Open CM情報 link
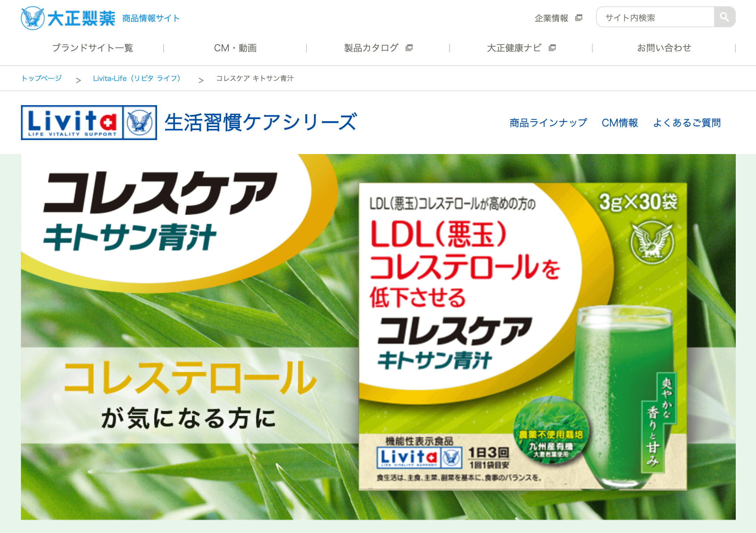 (620, 123)
